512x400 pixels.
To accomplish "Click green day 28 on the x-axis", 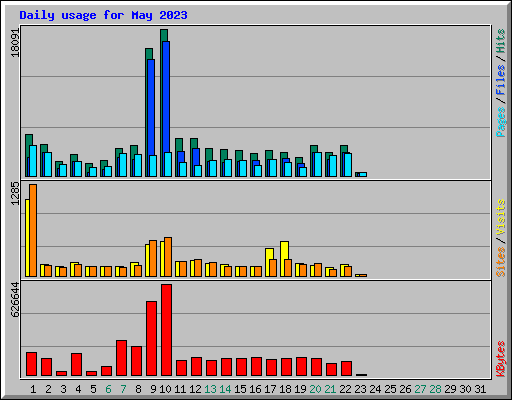I will point(435,389).
